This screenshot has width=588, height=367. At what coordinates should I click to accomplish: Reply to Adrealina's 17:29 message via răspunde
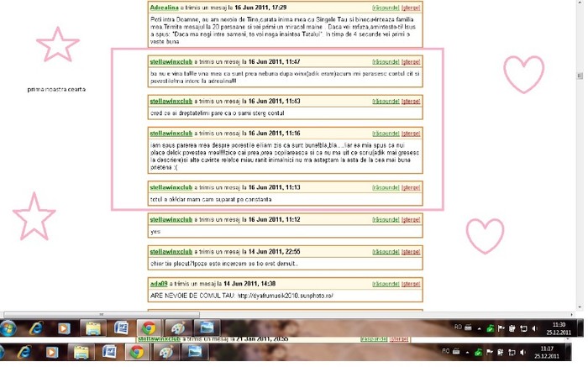point(386,7)
